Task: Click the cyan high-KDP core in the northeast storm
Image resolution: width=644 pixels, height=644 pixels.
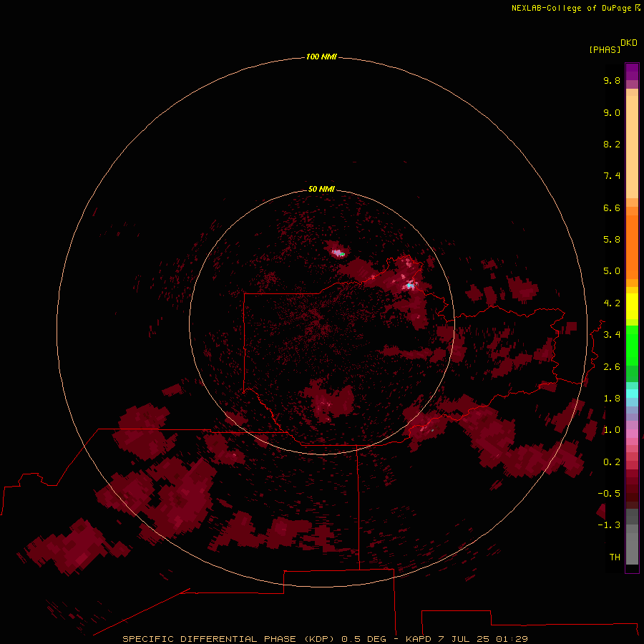Action: pyautogui.click(x=409, y=285)
